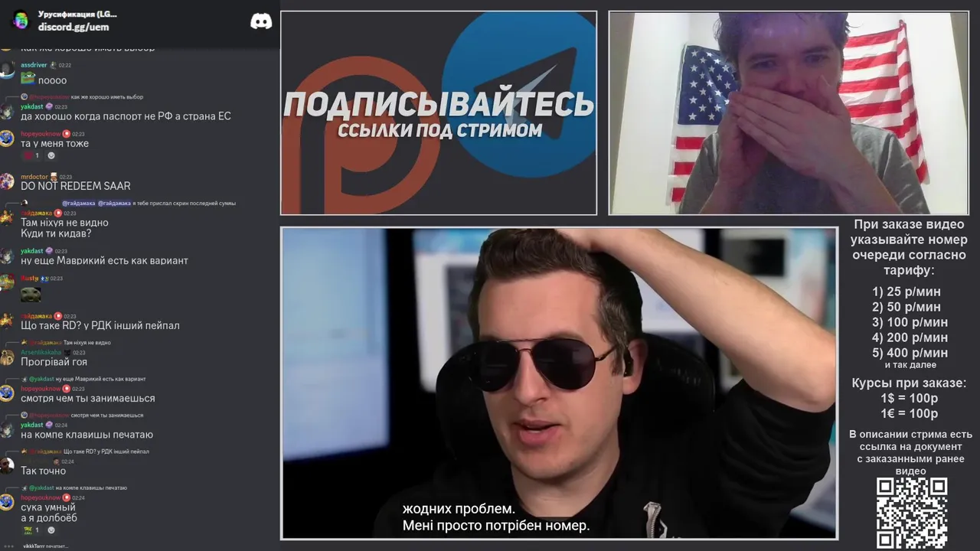Click assdriver's avatar in chat
This screenshot has width=980, height=551.
7,70
